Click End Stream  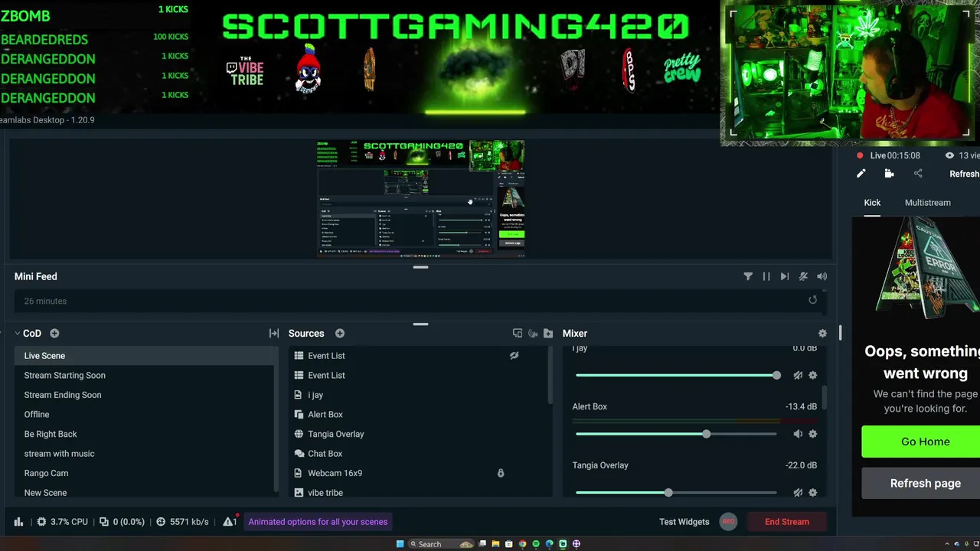click(x=787, y=522)
